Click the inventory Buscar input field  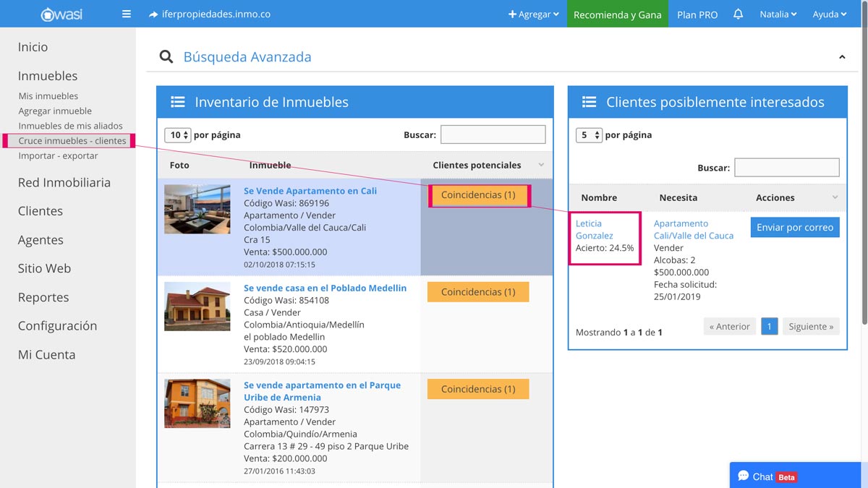tap(493, 134)
